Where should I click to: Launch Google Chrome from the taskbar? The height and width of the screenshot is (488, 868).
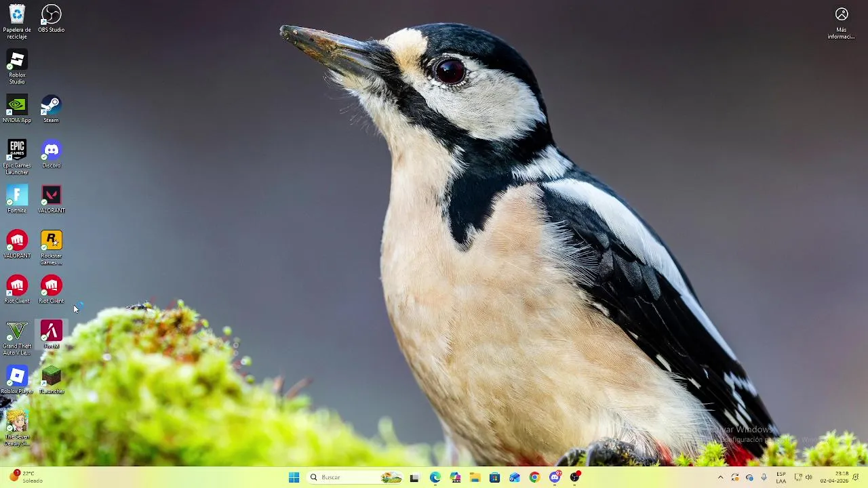pos(534,477)
